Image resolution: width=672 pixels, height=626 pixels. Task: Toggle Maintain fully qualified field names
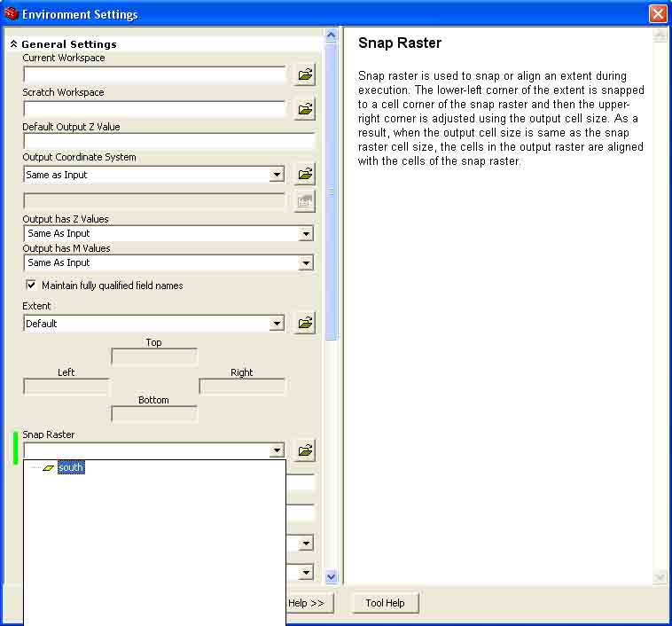pyautogui.click(x=31, y=286)
